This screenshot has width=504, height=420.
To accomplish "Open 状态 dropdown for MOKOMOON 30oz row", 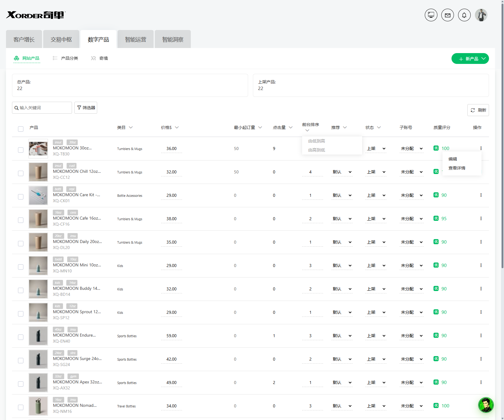I will click(376, 148).
